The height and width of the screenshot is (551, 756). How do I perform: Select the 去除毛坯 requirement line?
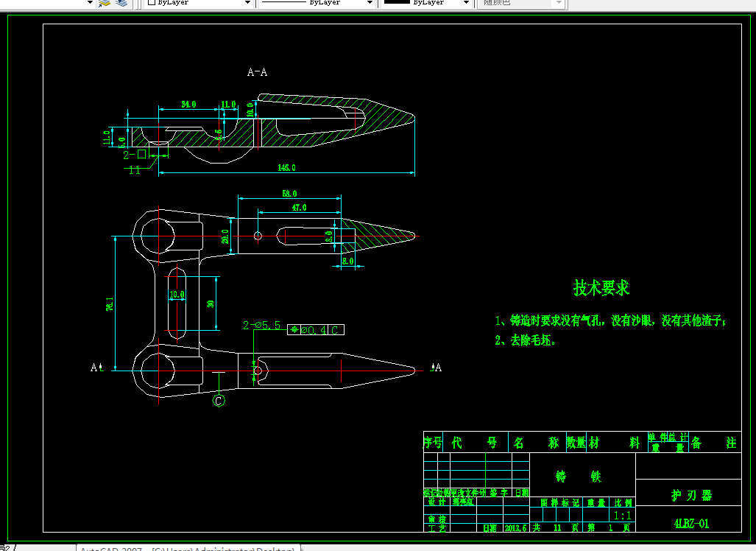click(525, 340)
